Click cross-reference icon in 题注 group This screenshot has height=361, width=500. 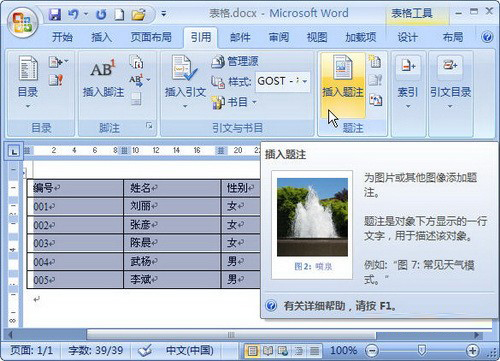[x=375, y=99]
